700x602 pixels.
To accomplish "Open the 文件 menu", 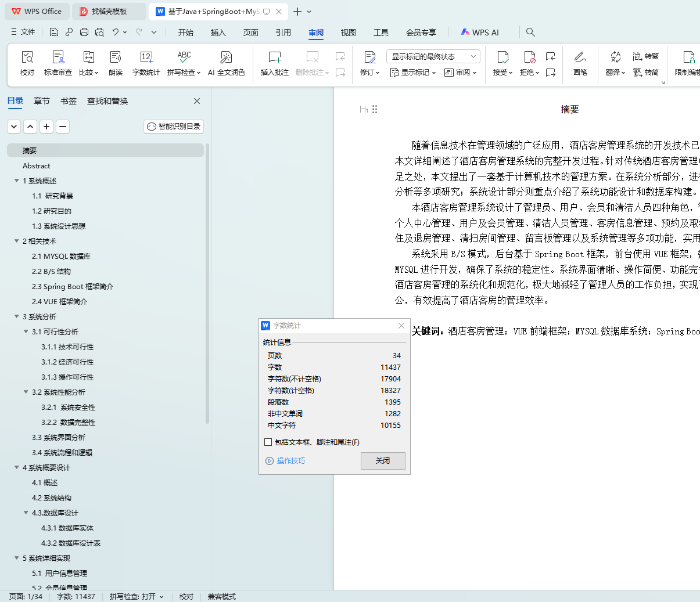I will 23,32.
